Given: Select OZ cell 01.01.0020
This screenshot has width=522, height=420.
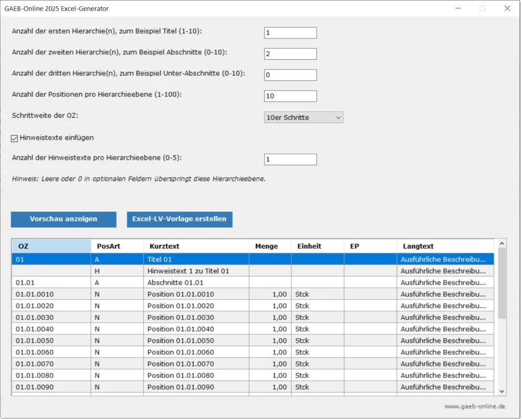Looking at the screenshot, I should [x=51, y=306].
